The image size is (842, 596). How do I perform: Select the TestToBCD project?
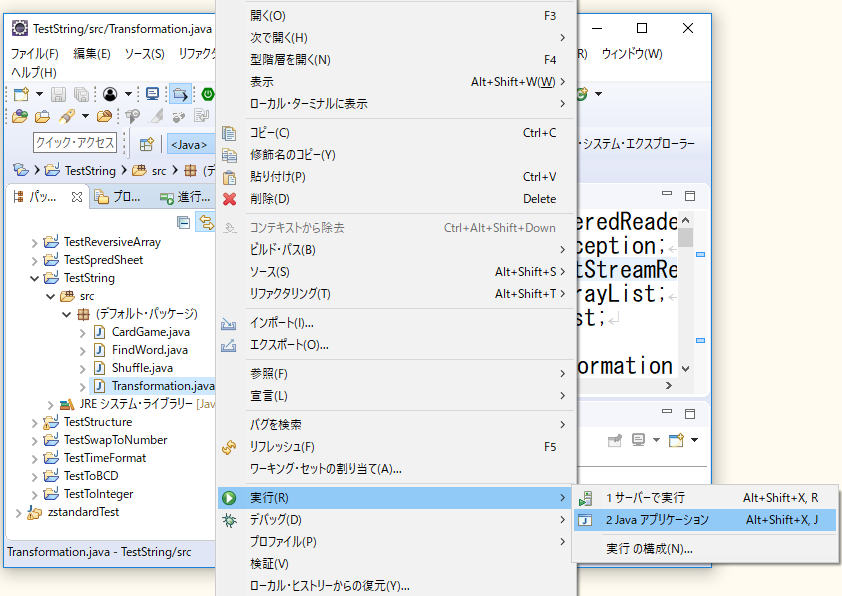[x=91, y=476]
